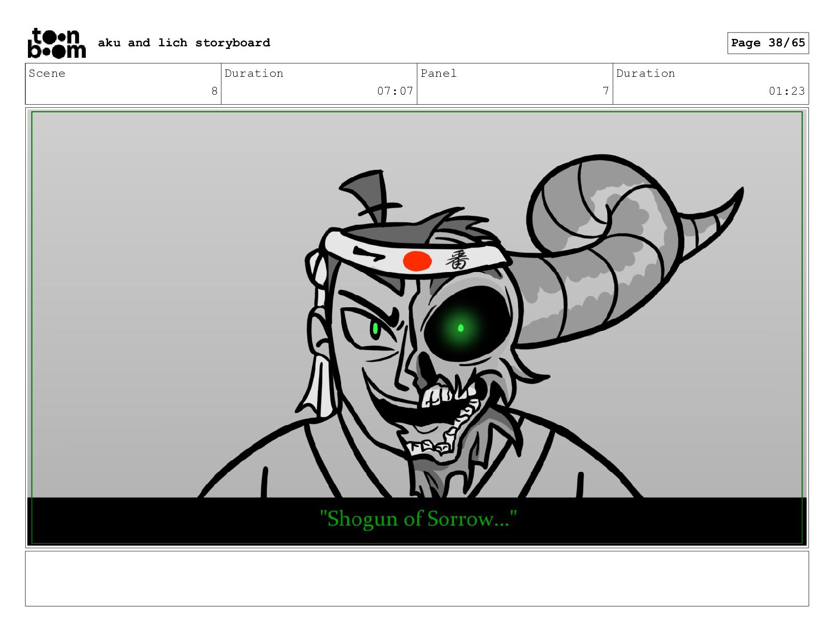Click the storyboard panel drawing of the horned skull samurai
This screenshot has height=644, width=834.
pyautogui.click(x=417, y=328)
